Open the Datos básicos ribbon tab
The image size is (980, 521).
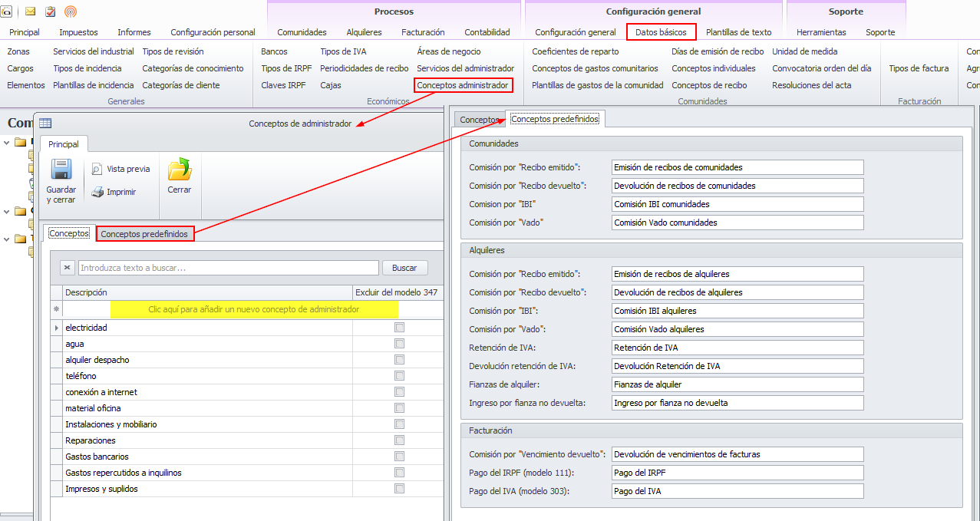coord(661,32)
